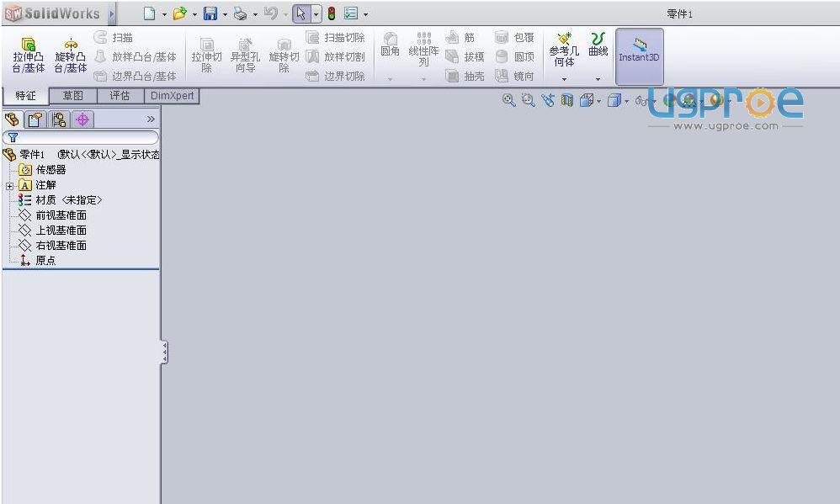This screenshot has height=504, width=840.
Task: Switch to the 草图 sketch tab
Action: 73,96
